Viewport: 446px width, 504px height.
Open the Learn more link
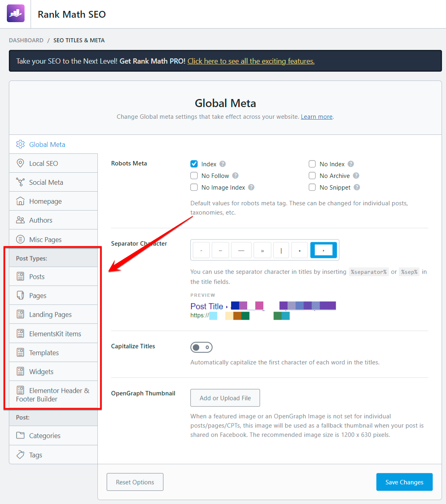316,117
